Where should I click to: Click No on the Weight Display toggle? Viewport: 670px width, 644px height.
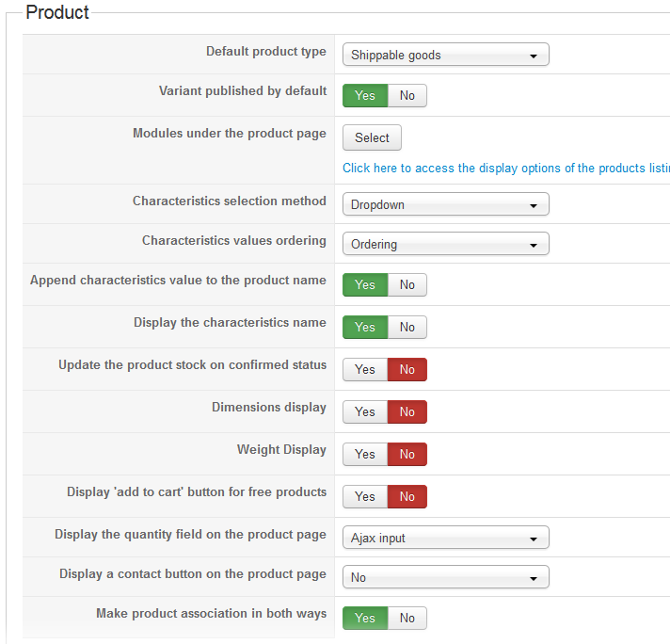pos(407,454)
